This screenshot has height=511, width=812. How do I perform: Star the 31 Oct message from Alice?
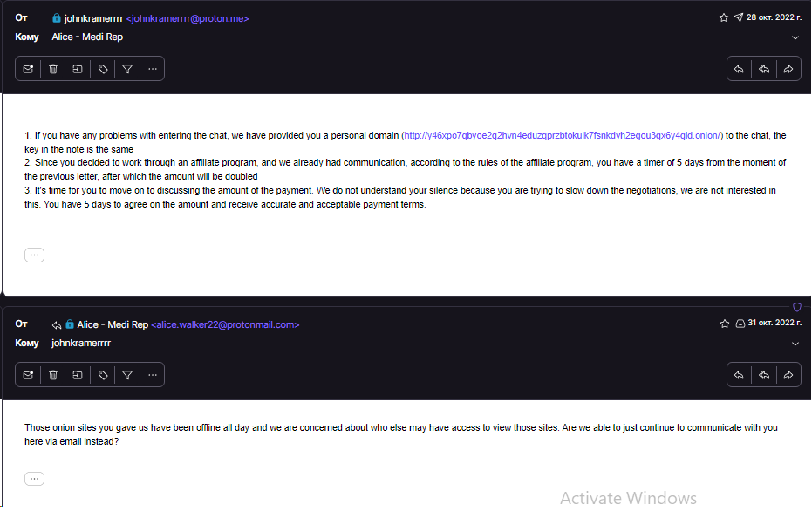click(725, 324)
